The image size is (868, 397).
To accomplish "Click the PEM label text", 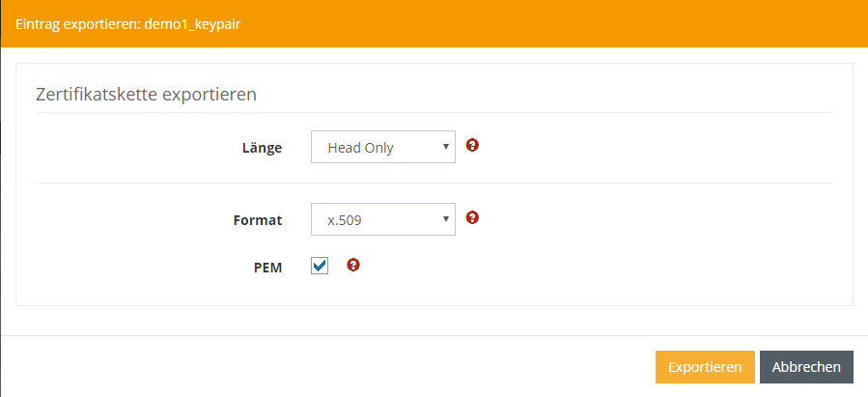I will (x=267, y=268).
